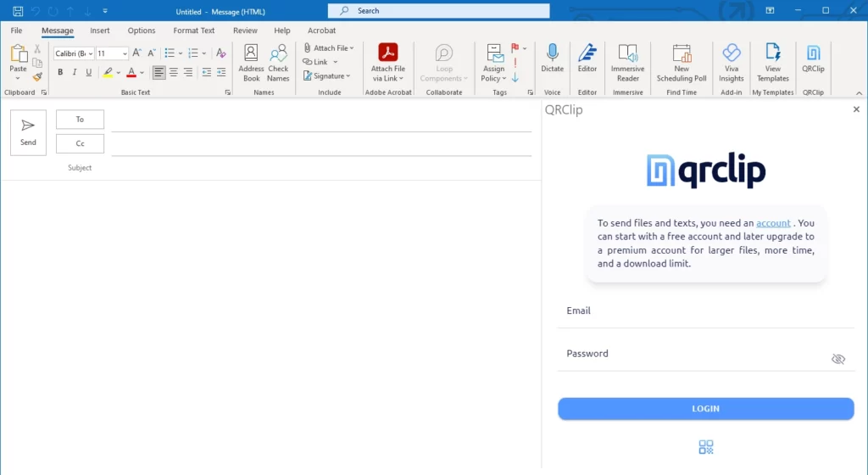Click the Send button
The width and height of the screenshot is (868, 475).
tap(28, 132)
